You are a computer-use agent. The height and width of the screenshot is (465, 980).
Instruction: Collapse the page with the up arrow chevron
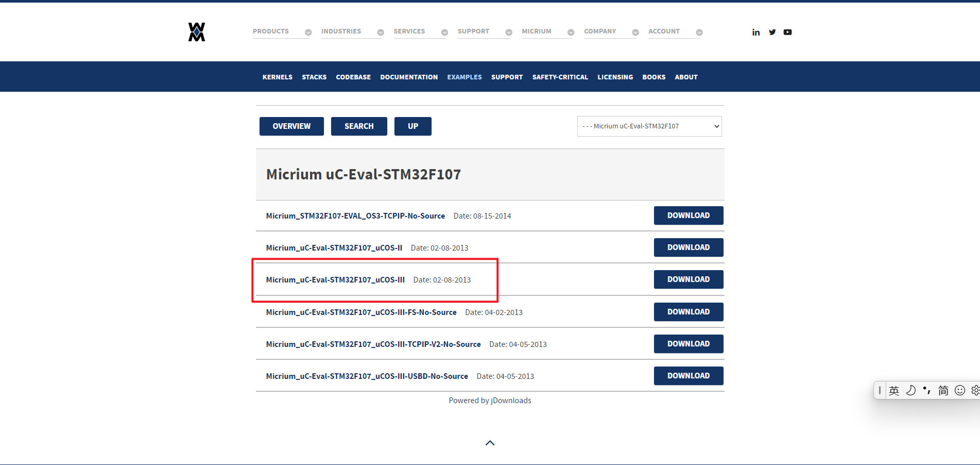point(490,442)
